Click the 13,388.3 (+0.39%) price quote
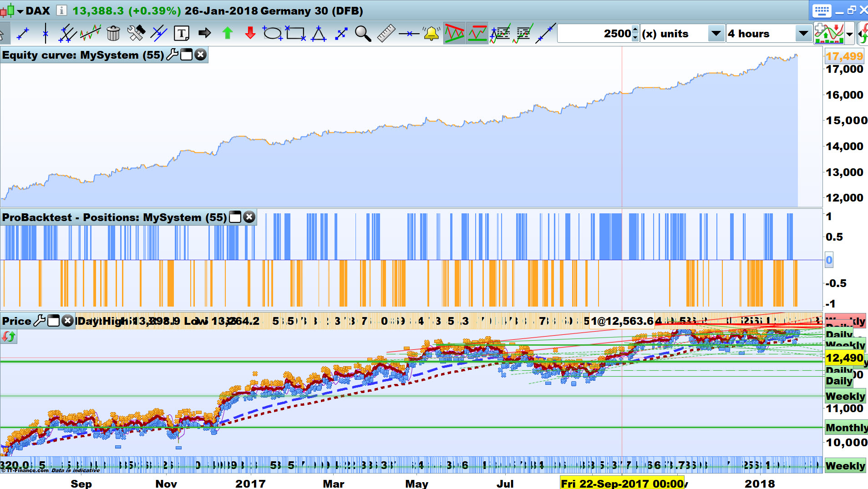Viewport: 868px width, 489px height. click(x=127, y=10)
